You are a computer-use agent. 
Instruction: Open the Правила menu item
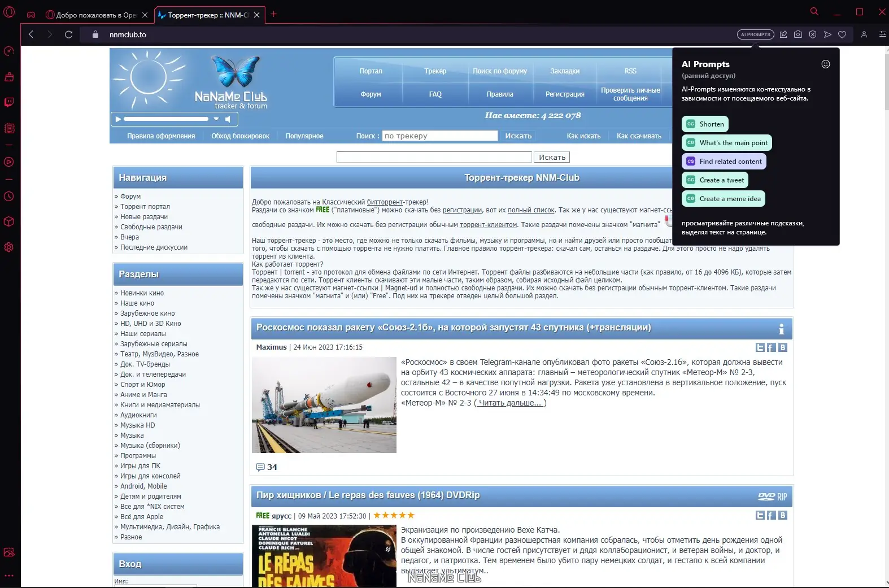click(500, 94)
